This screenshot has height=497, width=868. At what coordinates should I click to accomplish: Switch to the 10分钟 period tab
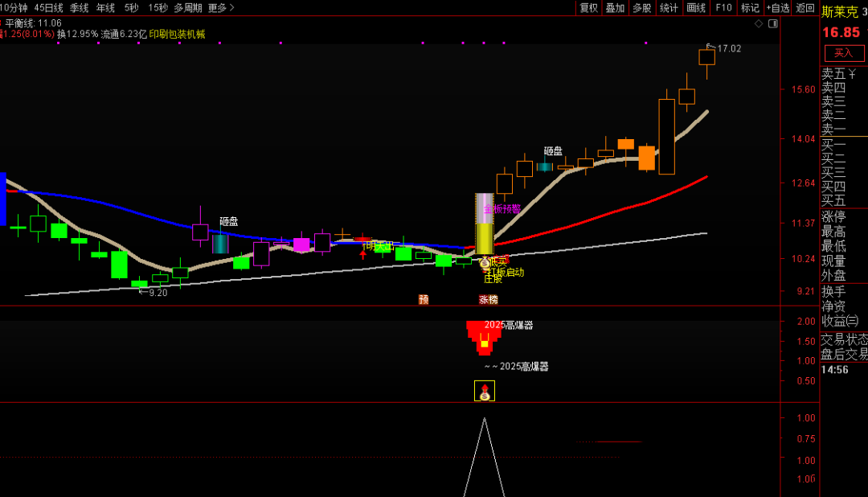click(14, 8)
